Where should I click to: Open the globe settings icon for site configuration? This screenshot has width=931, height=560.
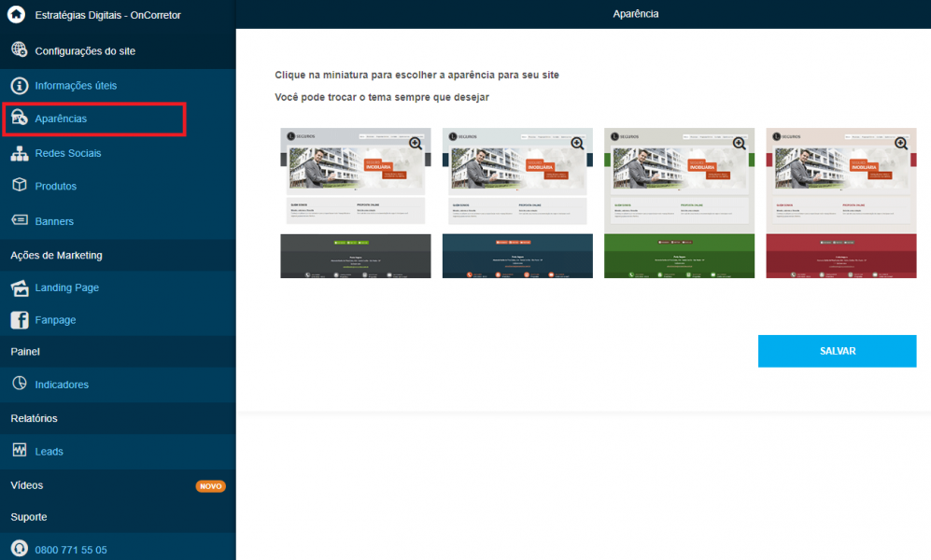[19, 49]
